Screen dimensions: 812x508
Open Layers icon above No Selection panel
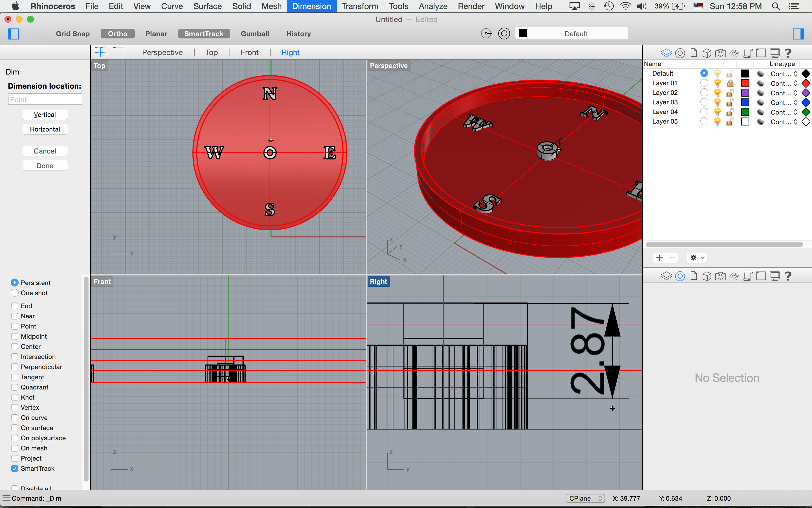[667, 276]
